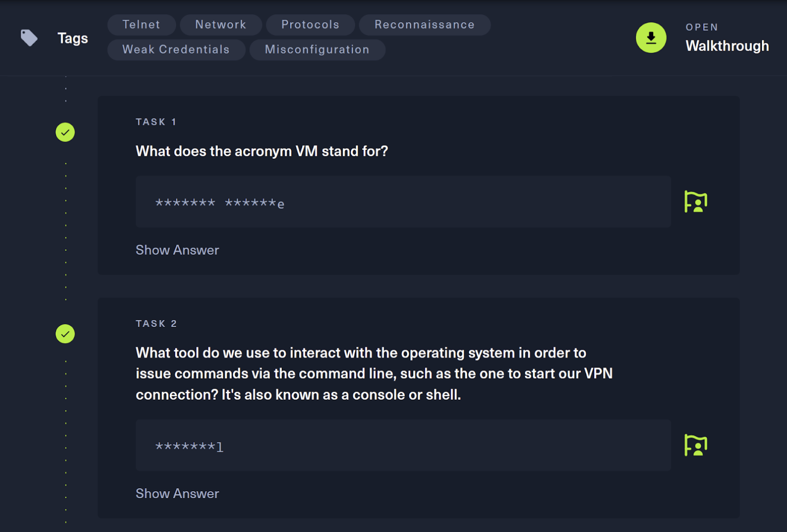Expand Show Answer under Task 2
This screenshot has width=787, height=532.
pos(177,494)
